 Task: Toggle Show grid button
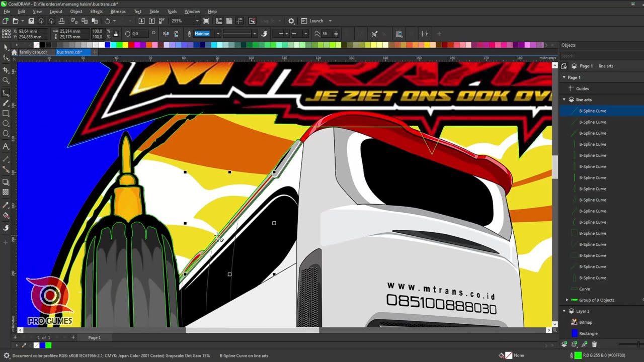click(x=229, y=21)
